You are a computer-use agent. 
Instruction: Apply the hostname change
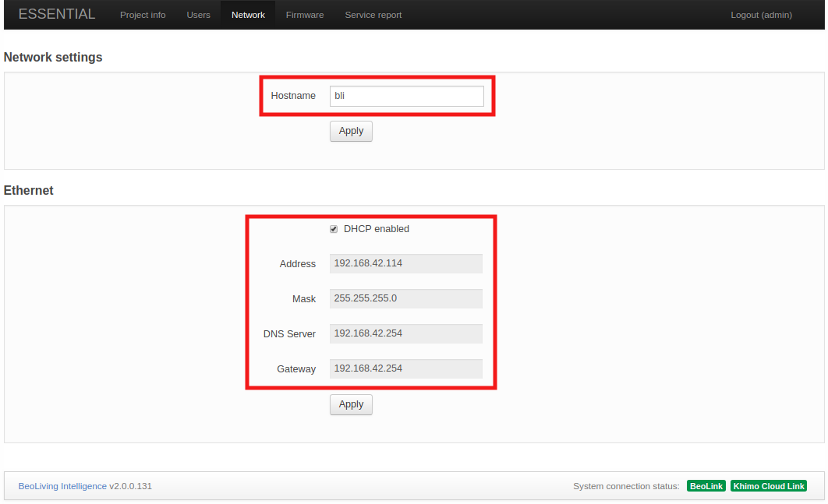coord(350,131)
